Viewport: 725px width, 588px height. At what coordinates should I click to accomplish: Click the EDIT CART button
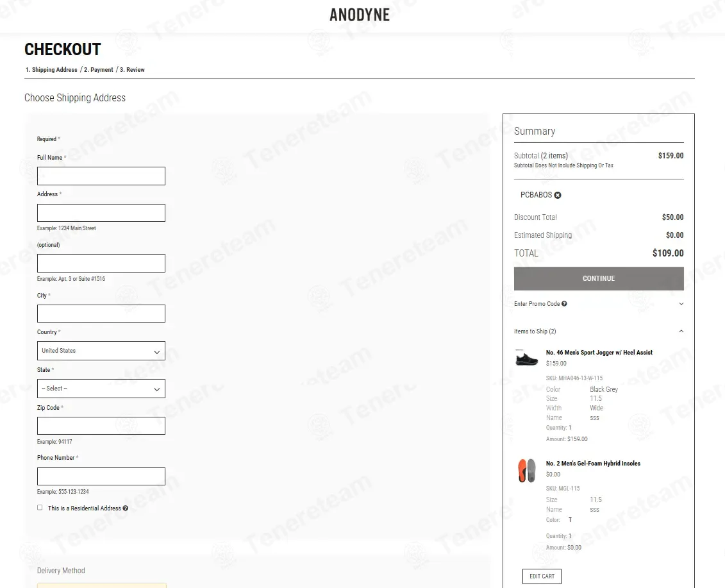542,576
